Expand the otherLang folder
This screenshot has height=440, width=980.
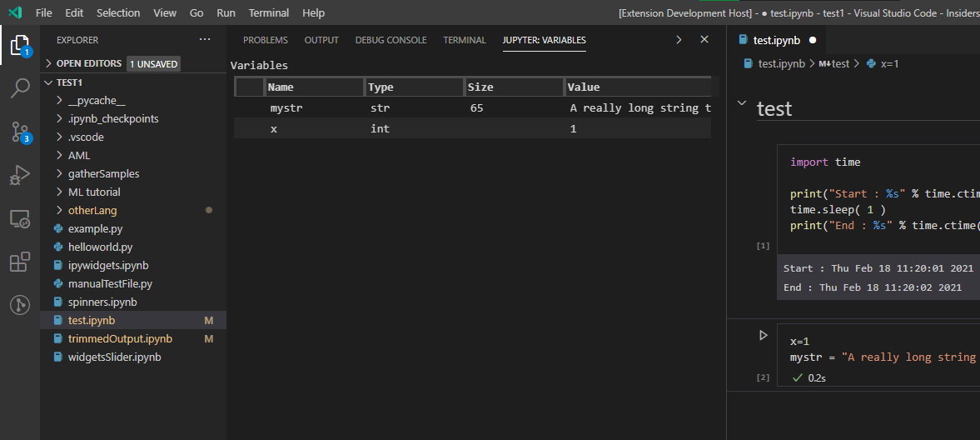[59, 210]
